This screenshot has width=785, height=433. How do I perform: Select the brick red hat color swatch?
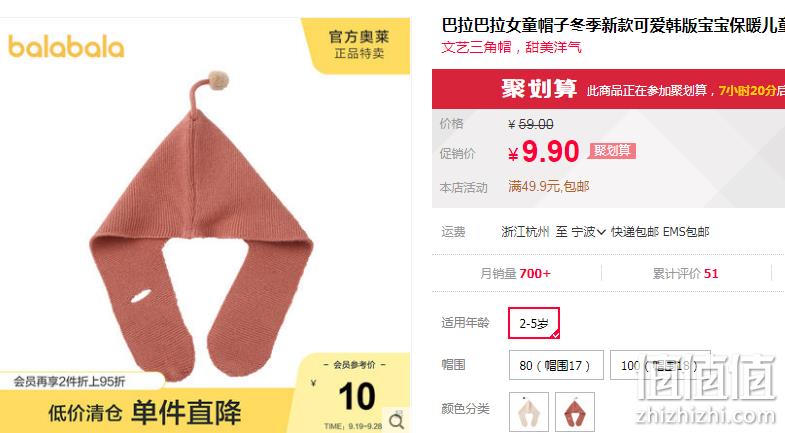[575, 412]
